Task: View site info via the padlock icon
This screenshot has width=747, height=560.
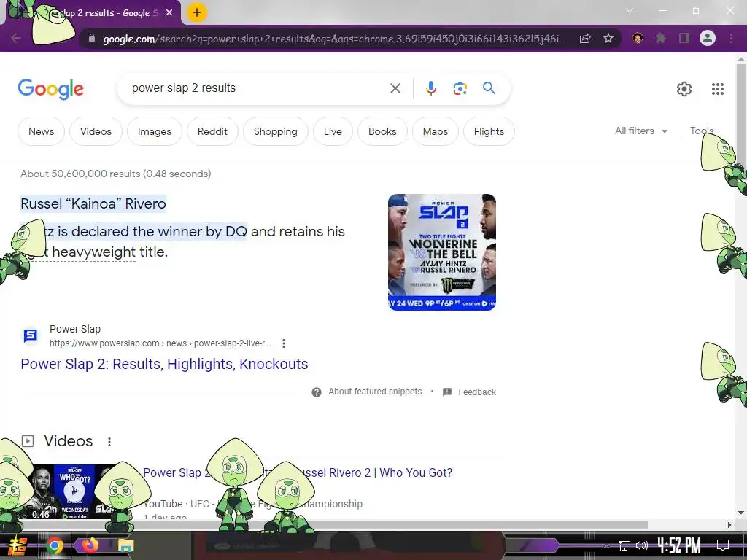Action: point(91,39)
